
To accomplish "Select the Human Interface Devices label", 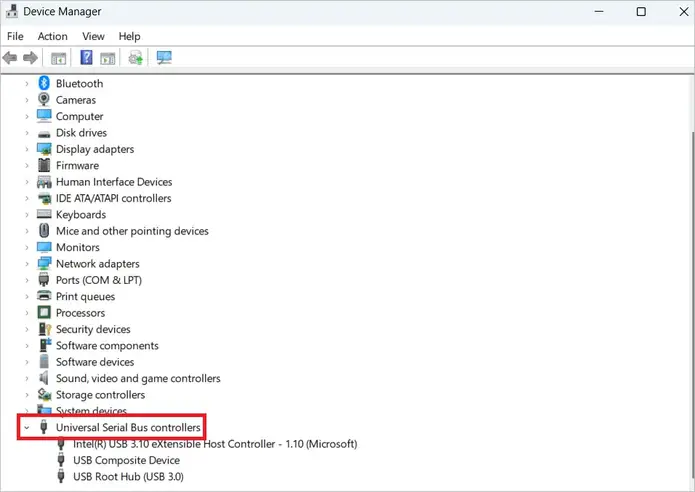I will 114,182.
